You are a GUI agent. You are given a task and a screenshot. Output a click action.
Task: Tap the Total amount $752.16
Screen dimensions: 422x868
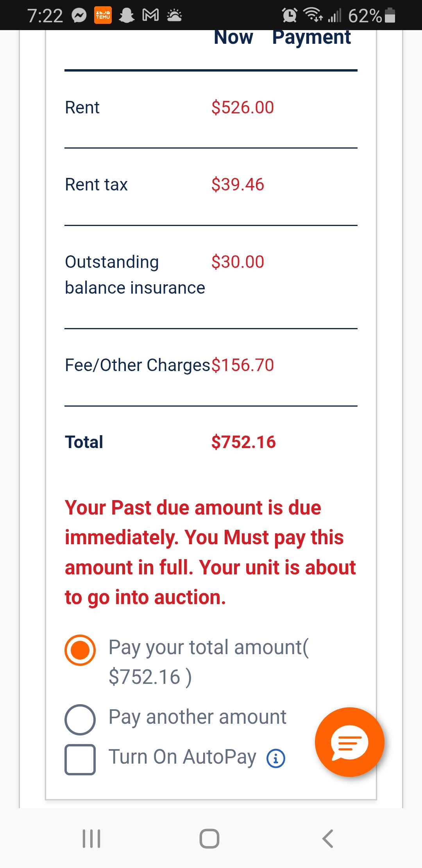pyautogui.click(x=243, y=442)
